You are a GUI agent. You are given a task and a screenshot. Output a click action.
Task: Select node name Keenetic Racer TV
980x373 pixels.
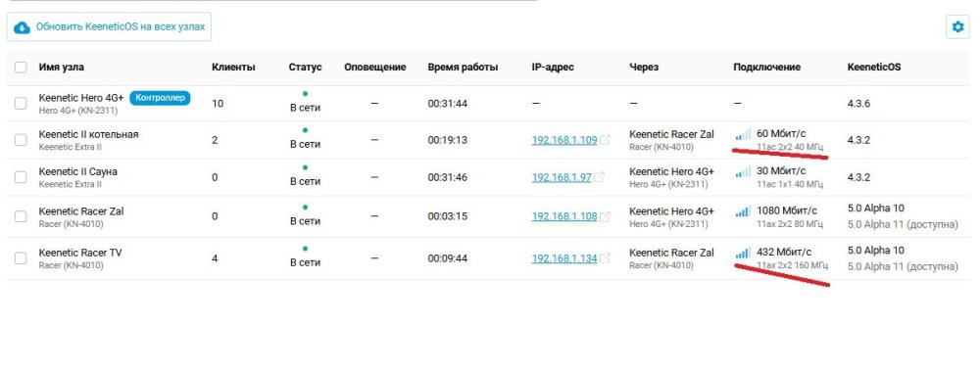click(80, 253)
